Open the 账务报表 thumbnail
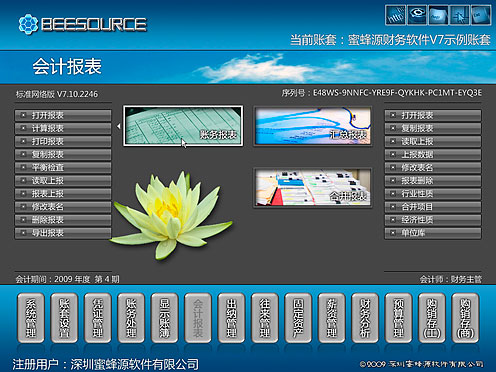The image size is (496, 372). click(x=183, y=126)
